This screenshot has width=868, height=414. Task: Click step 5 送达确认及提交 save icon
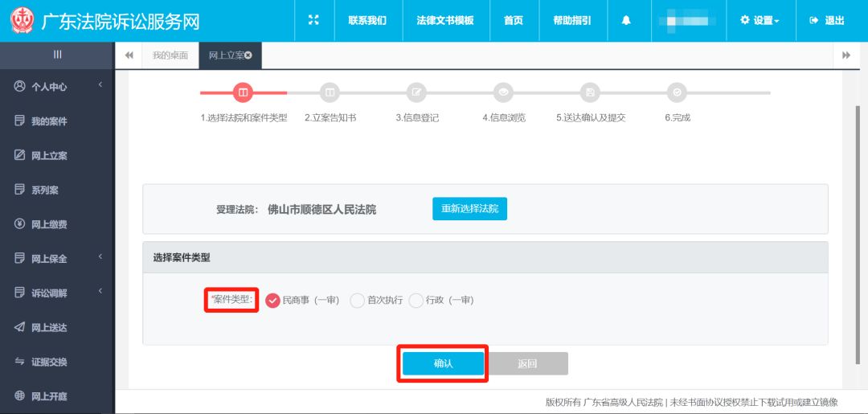[590, 92]
